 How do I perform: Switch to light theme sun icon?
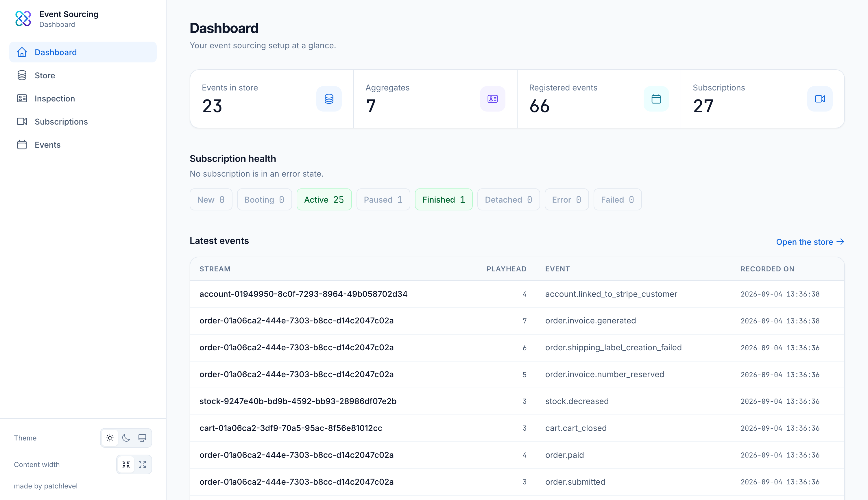[x=110, y=438]
